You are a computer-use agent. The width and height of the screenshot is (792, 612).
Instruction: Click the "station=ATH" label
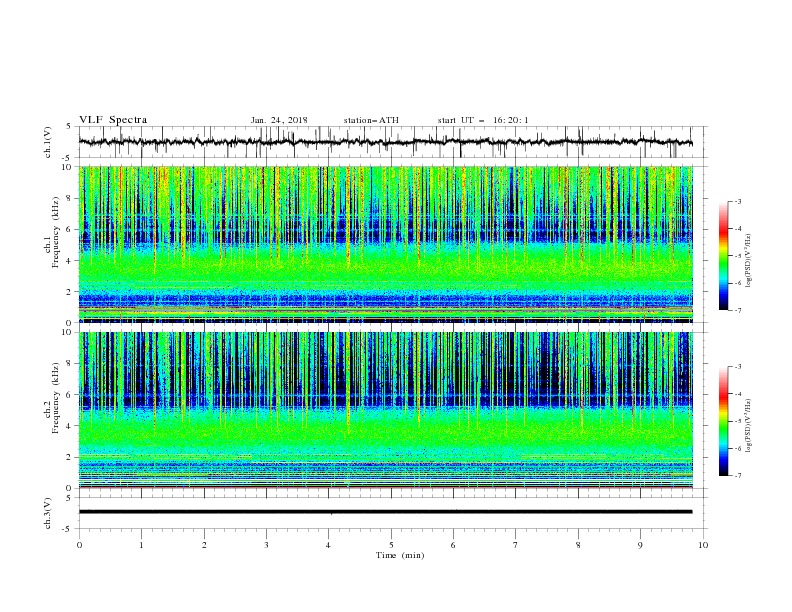pyautogui.click(x=371, y=120)
